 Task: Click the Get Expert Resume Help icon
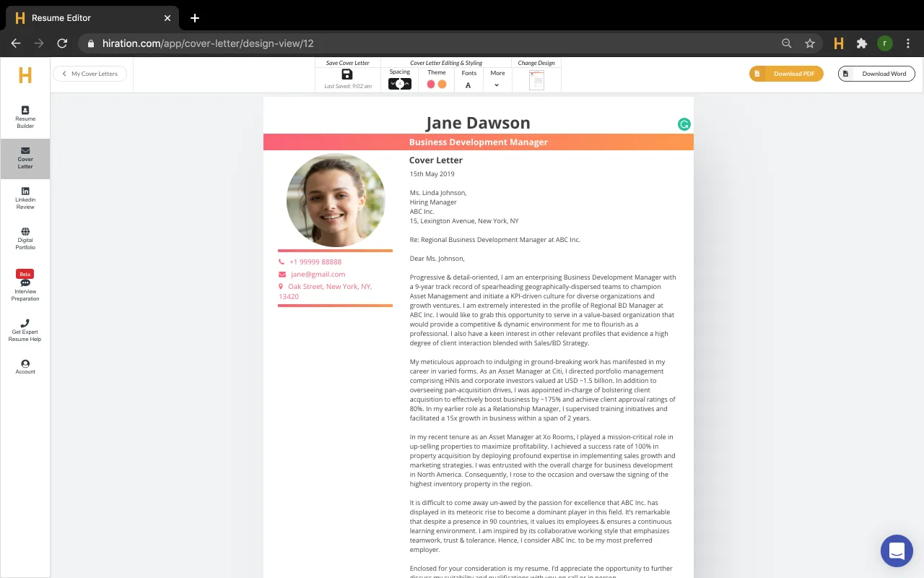coord(25,329)
